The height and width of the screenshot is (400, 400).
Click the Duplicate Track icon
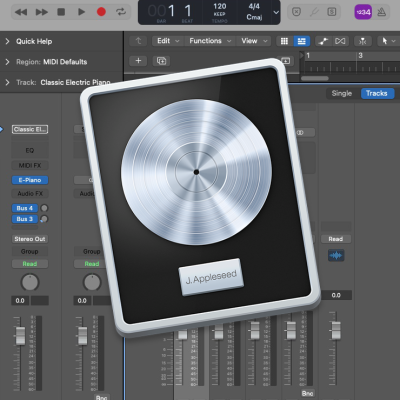coord(161,61)
